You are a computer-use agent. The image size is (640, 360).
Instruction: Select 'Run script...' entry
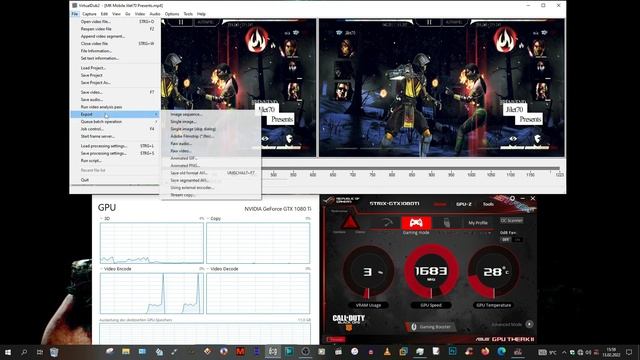[116, 161]
